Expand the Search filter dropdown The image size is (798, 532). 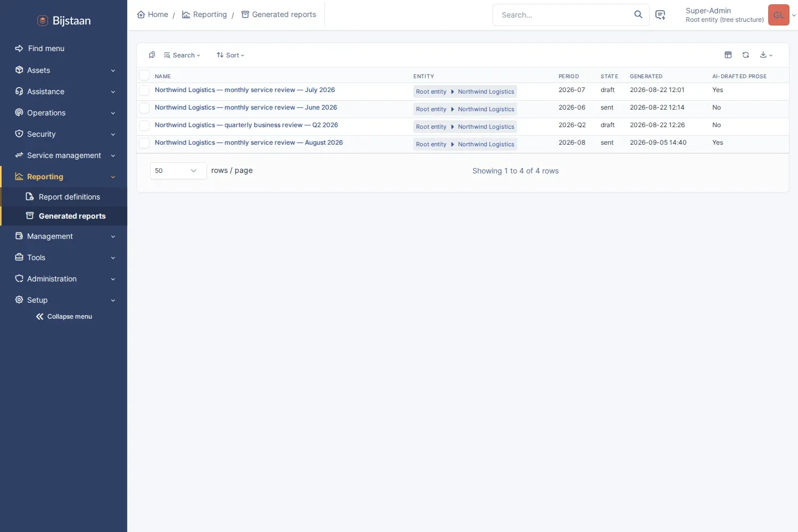(182, 55)
